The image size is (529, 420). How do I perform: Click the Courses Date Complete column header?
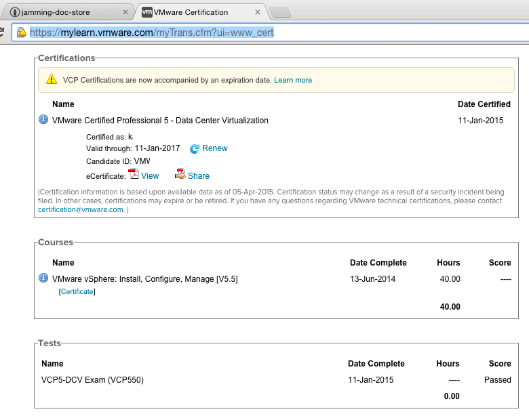pyautogui.click(x=378, y=263)
